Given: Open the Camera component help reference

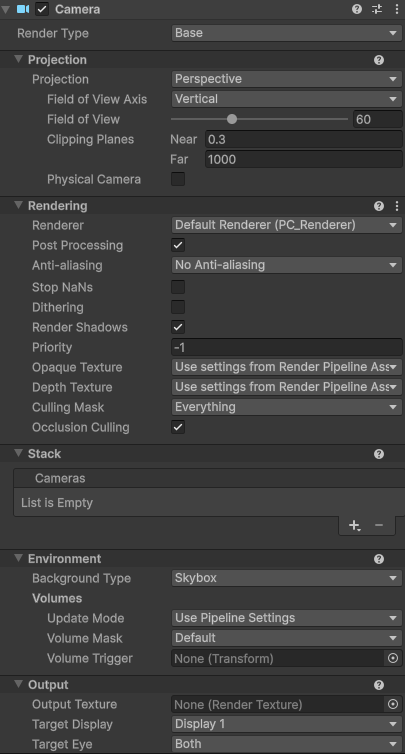Looking at the screenshot, I should pyautogui.click(x=356, y=9).
